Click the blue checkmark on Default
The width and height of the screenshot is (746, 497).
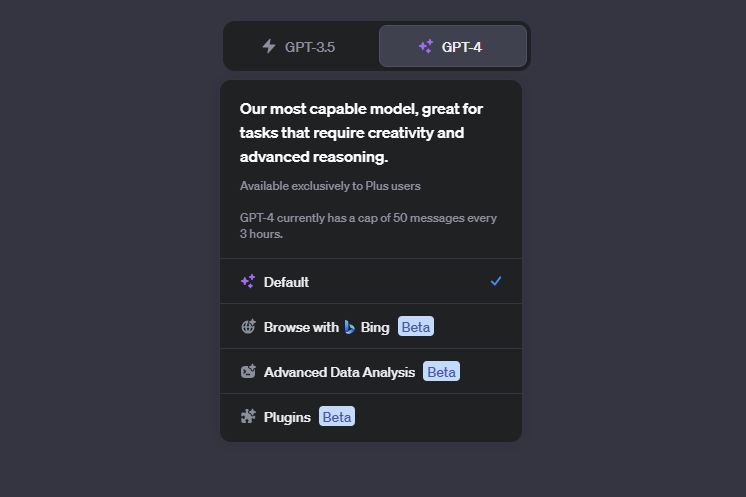click(496, 281)
